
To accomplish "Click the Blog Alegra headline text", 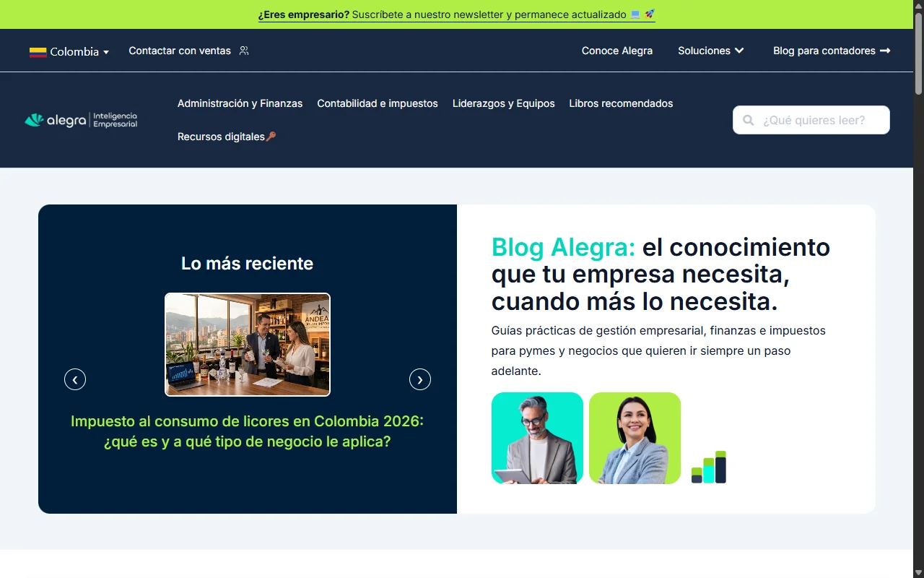I will click(x=661, y=274).
